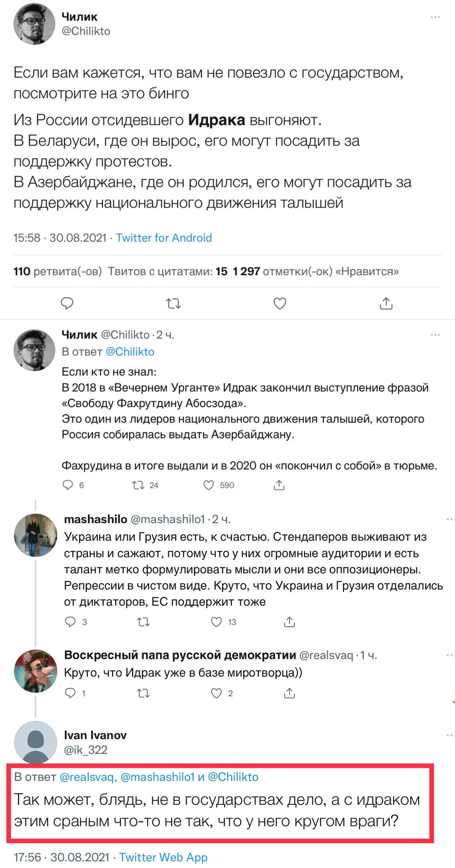Image resolution: width=455 pixels, height=868 pixels.
Task: Click the retweet icon under the main tweet
Action: (x=174, y=303)
